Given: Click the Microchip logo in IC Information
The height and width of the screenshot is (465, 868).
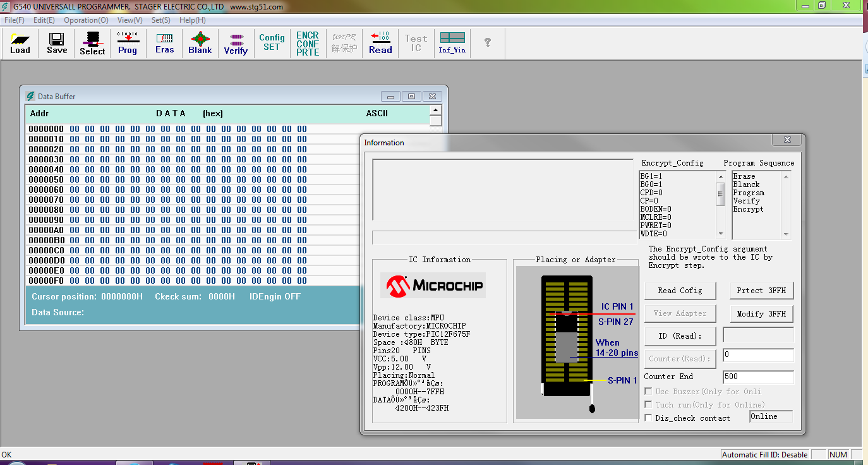Looking at the screenshot, I should [433, 286].
